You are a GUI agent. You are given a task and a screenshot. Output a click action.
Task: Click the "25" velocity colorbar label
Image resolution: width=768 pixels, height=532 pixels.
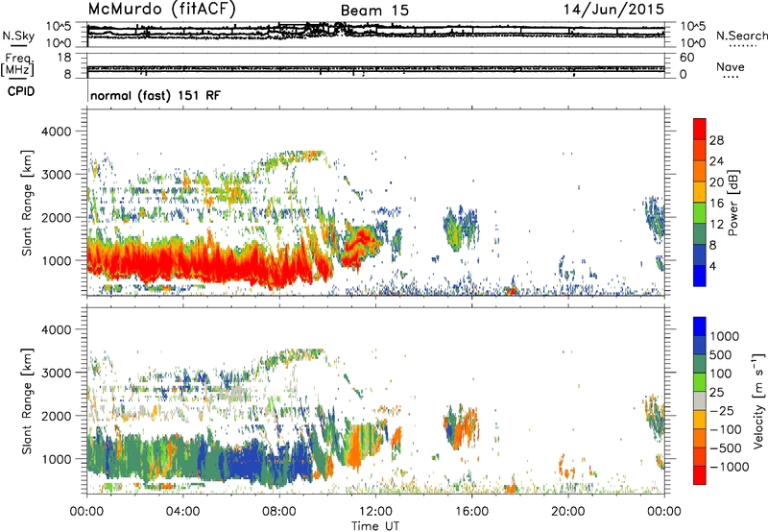(x=716, y=393)
